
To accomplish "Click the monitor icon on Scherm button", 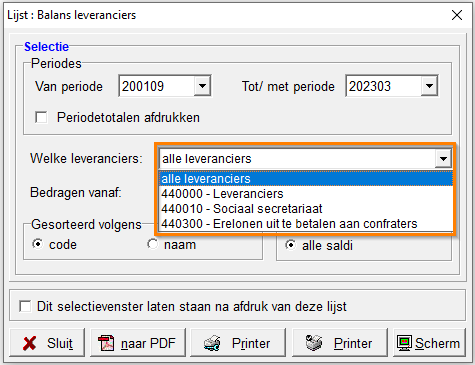I will point(404,343).
